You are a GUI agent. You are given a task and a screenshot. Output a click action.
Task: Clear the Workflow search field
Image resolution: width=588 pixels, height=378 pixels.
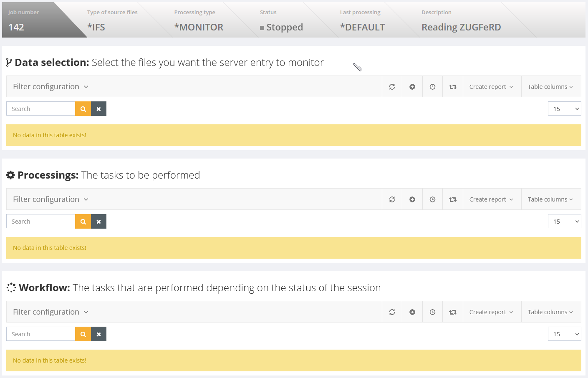click(x=99, y=334)
